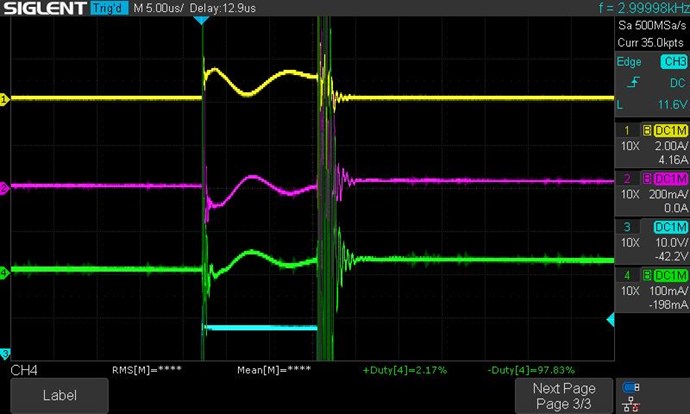The width and height of the screenshot is (690, 414).
Task: Click channel 2 offset 0.0A
Action: 675,208
